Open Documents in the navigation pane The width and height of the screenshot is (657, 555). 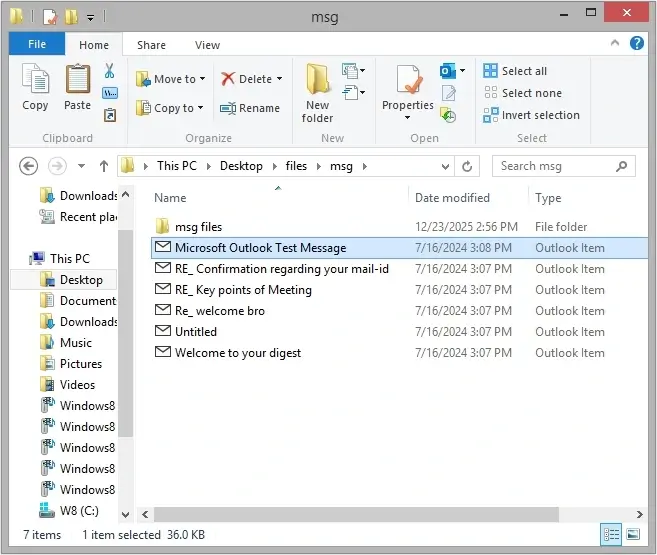[x=79, y=300]
